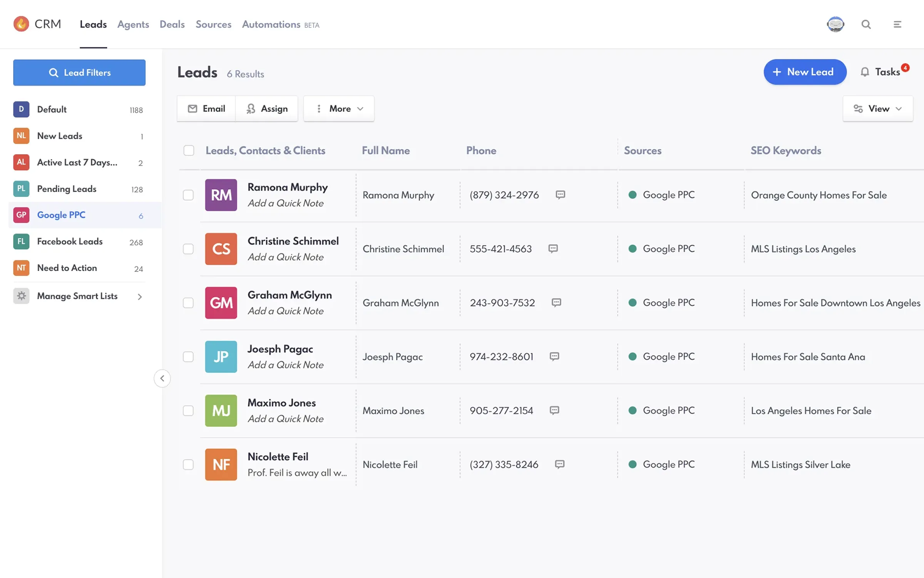
Task: Click the Assign button
Action: [x=267, y=109]
